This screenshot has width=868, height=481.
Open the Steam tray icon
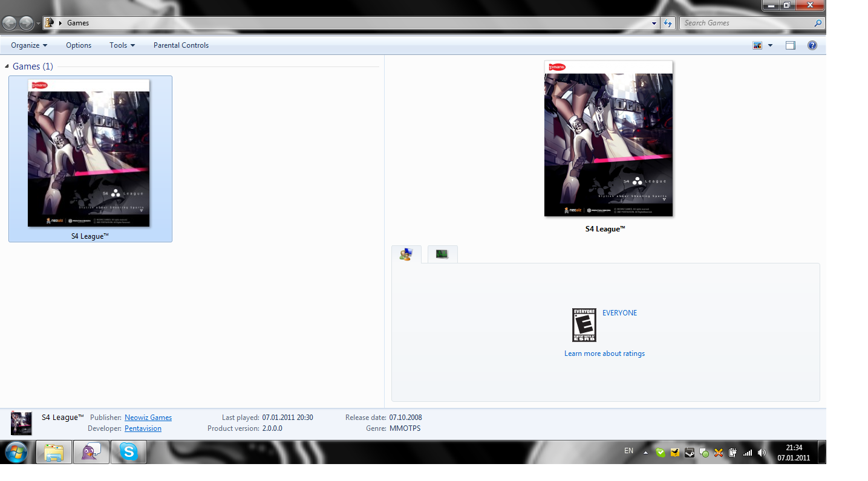690,452
